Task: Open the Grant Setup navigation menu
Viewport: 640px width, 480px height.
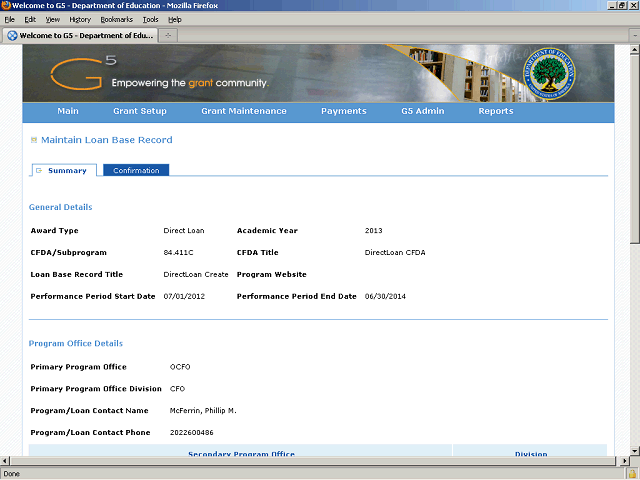Action: pos(140,111)
